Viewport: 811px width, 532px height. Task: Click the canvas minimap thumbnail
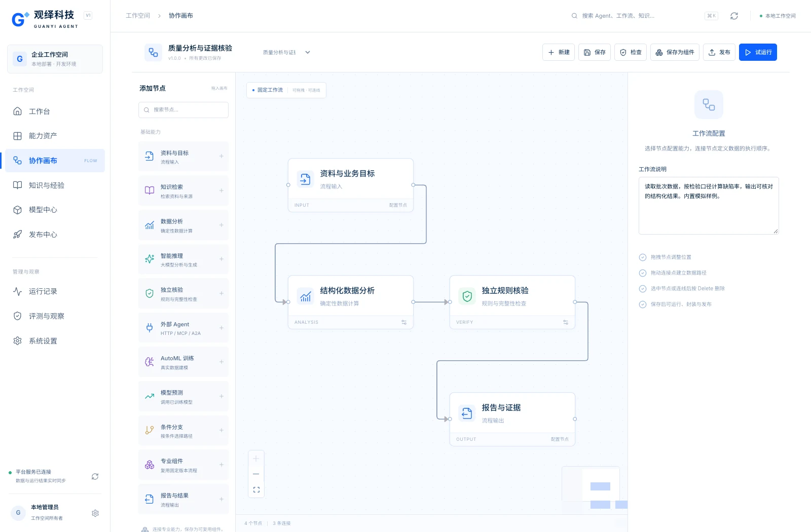[594, 487]
